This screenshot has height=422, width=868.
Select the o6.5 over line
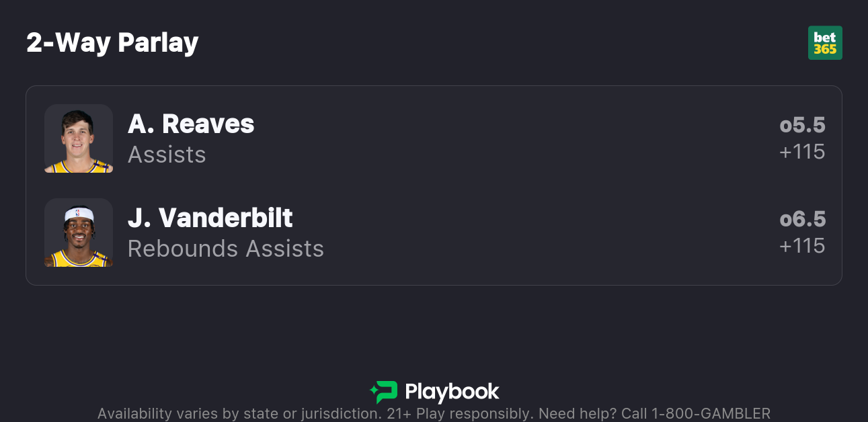802,220
